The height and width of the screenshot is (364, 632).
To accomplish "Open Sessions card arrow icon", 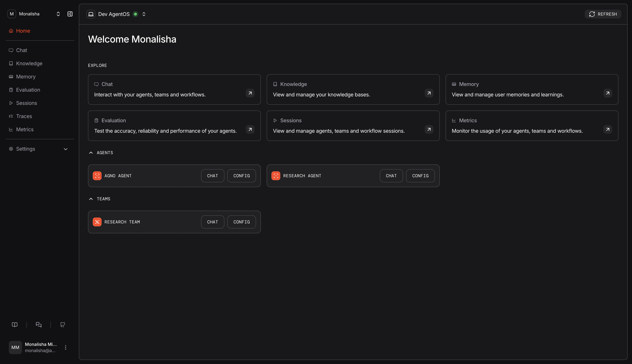I will pyautogui.click(x=429, y=129).
